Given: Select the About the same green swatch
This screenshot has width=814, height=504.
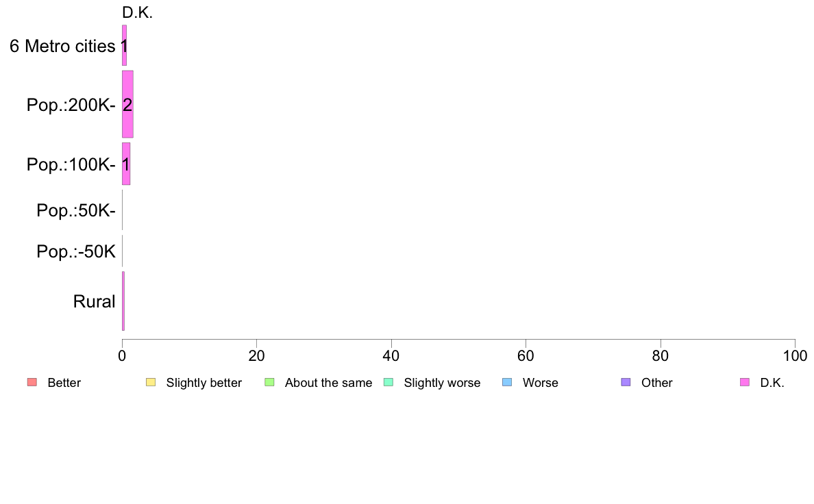Looking at the screenshot, I should [x=269, y=383].
